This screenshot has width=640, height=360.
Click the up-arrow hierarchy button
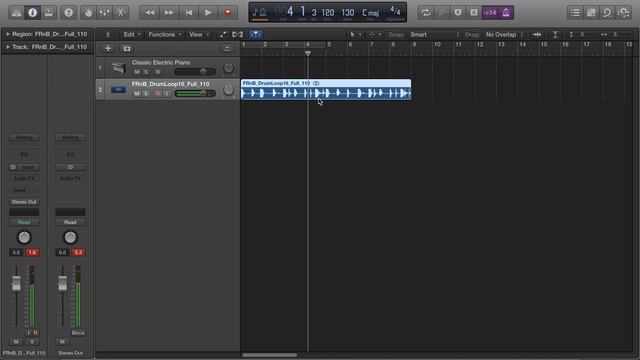(x=108, y=35)
